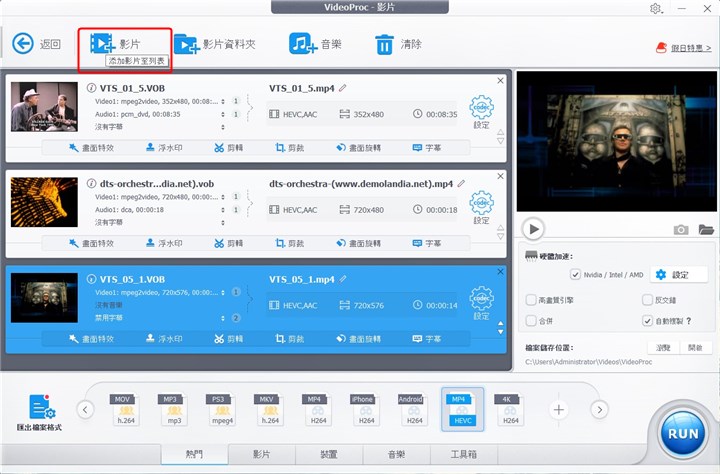Expand 禁用字幕 selector for VTS_05_1.VOB
Viewport: 720px width, 474px height.
coord(223,318)
